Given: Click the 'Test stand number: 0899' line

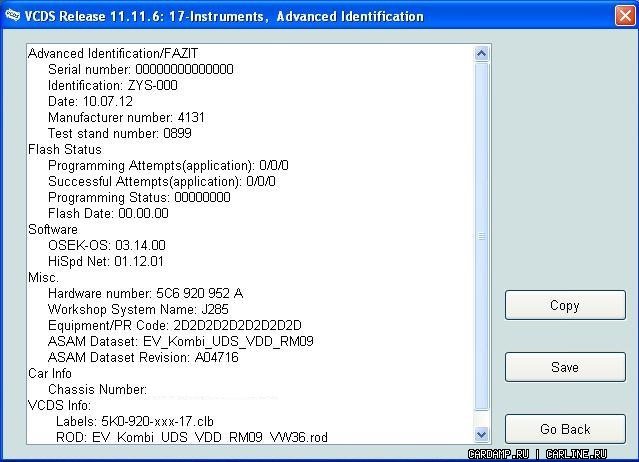Looking at the screenshot, I should (119, 133).
